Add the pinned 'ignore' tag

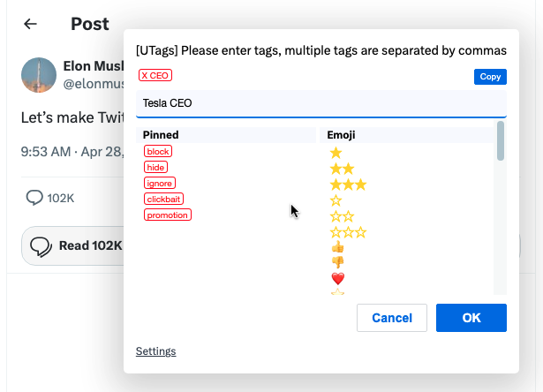[160, 183]
